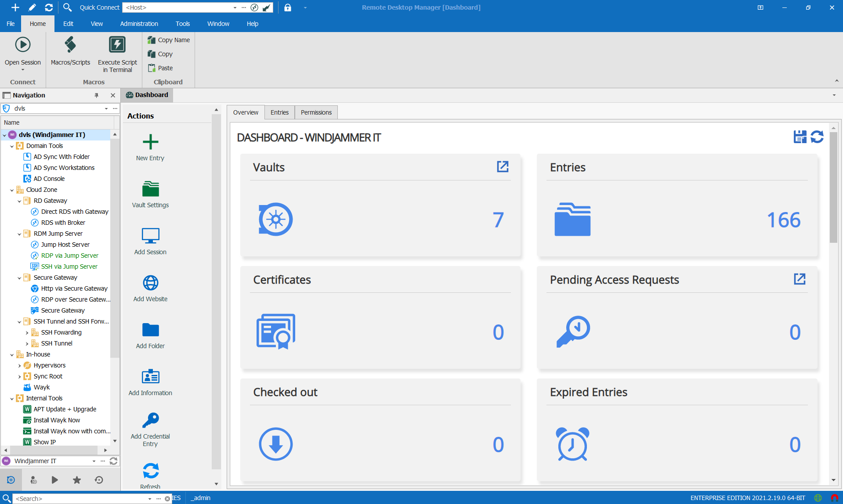Click Add Credential Entry key icon
This screenshot has height=504, width=843.
coord(150,420)
